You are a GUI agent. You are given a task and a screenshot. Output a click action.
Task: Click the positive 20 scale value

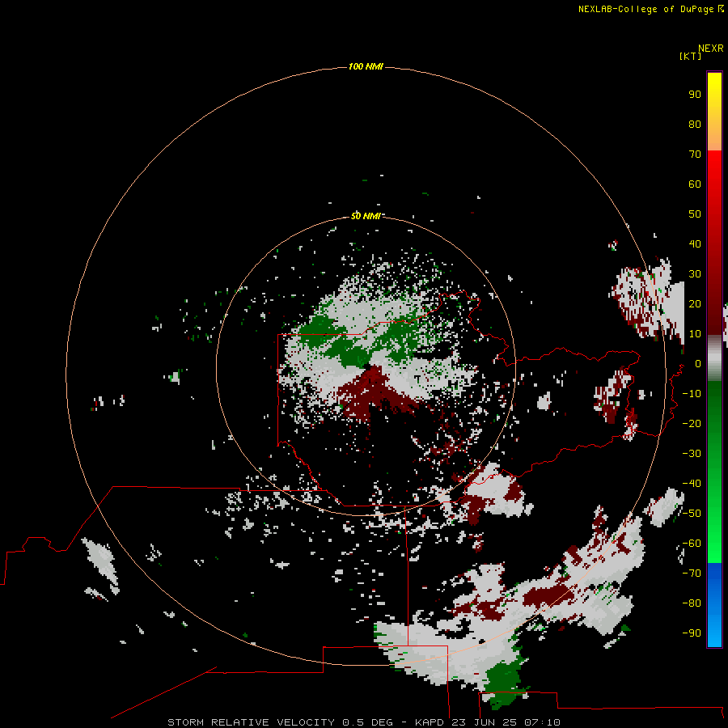point(695,303)
